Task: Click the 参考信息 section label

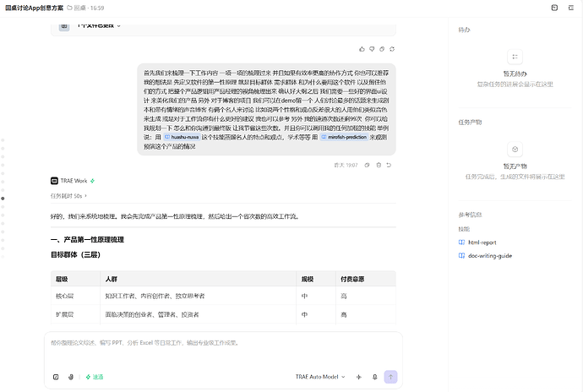Action: [x=470, y=215]
